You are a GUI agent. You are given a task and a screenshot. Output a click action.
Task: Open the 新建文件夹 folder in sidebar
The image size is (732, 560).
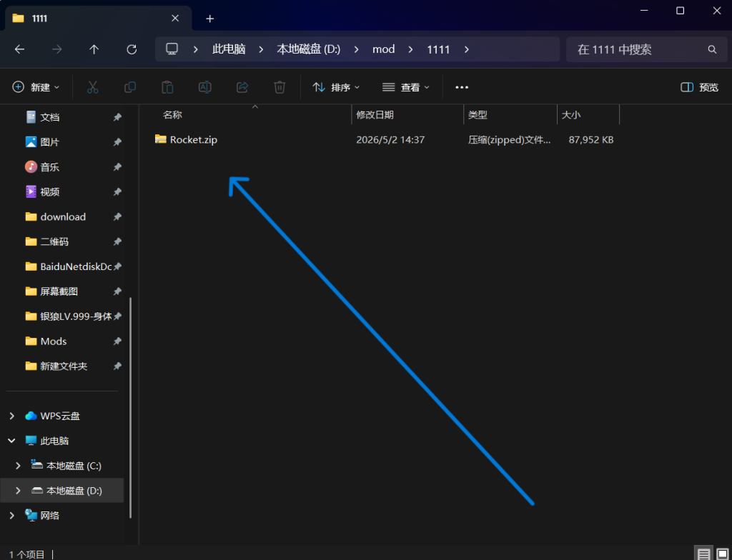tap(64, 366)
